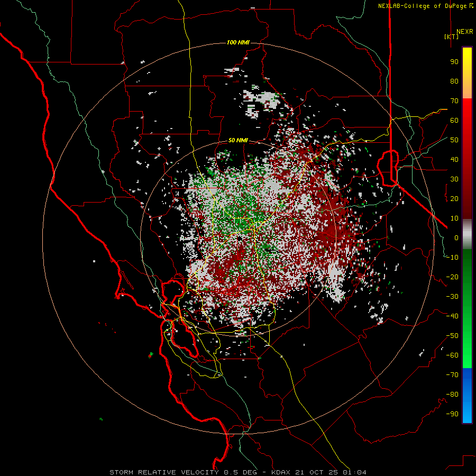Click the -60 value on the velocity scale
Screen dimensions: 476x476
pyautogui.click(x=452, y=355)
